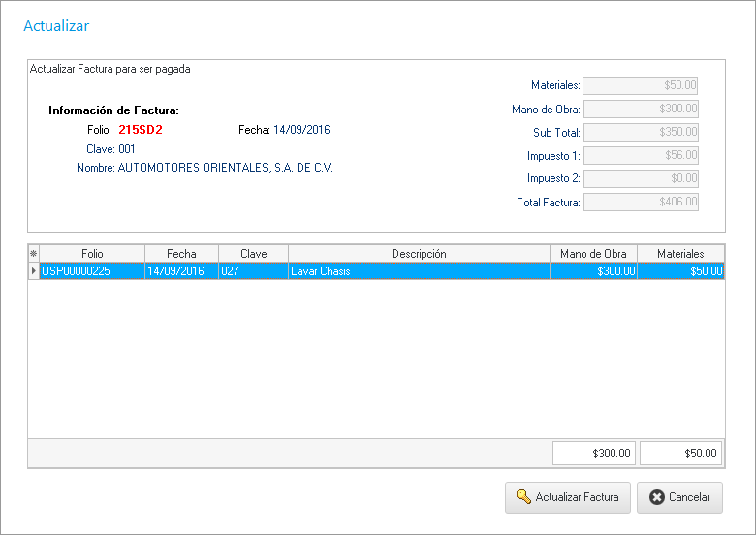Select the OSP00000225 folio cell
756x535 pixels.
pos(91,271)
